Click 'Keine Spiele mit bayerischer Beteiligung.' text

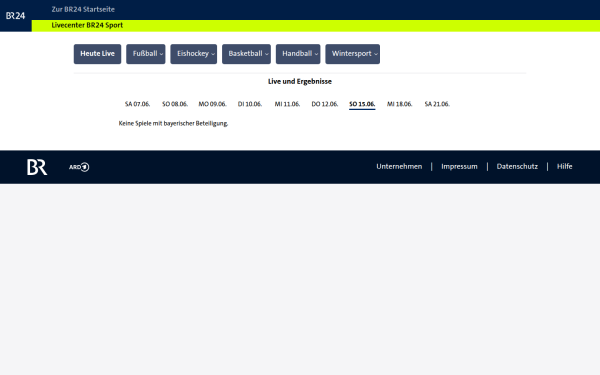(x=173, y=124)
